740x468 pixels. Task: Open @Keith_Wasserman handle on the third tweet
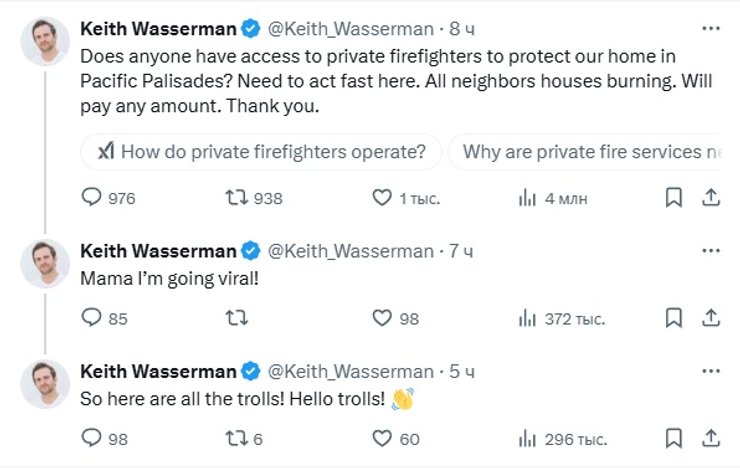[350, 371]
